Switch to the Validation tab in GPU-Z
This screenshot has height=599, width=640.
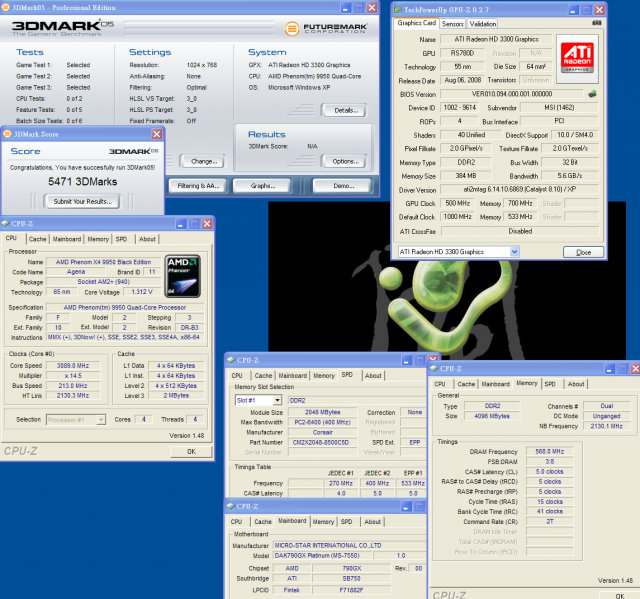pyautogui.click(x=482, y=24)
